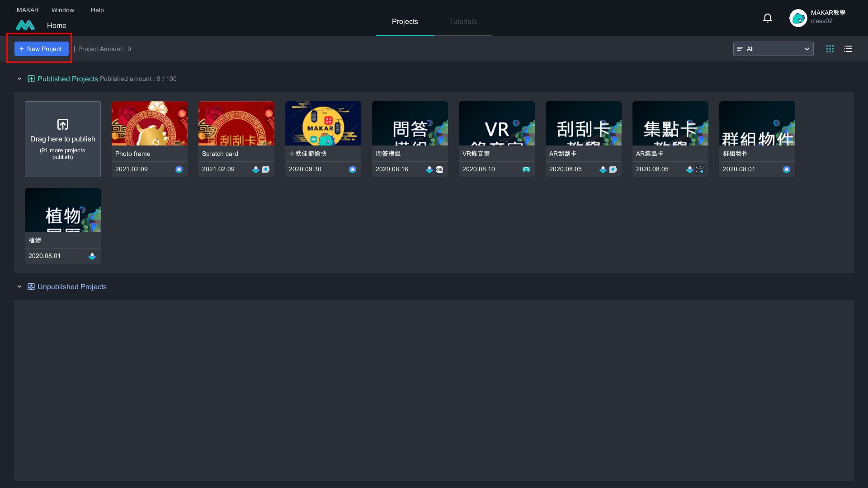
Task: Open the Photo frame project thumbnail
Action: 150,123
